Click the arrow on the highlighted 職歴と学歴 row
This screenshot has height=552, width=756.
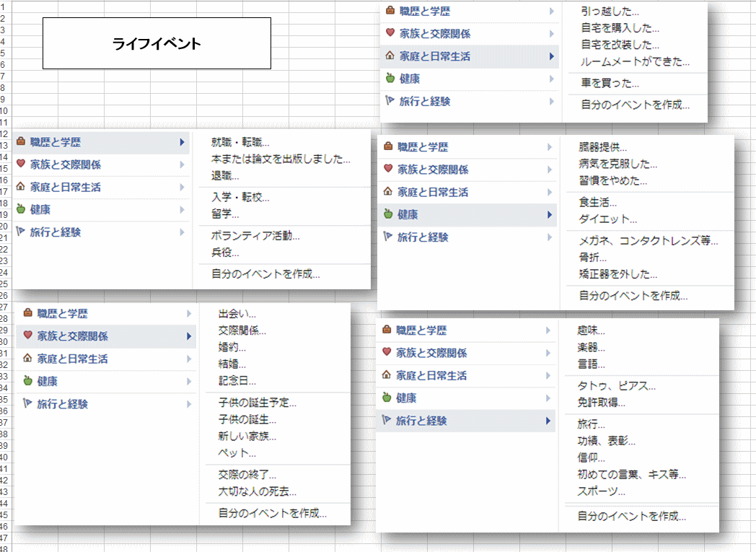tap(182, 142)
